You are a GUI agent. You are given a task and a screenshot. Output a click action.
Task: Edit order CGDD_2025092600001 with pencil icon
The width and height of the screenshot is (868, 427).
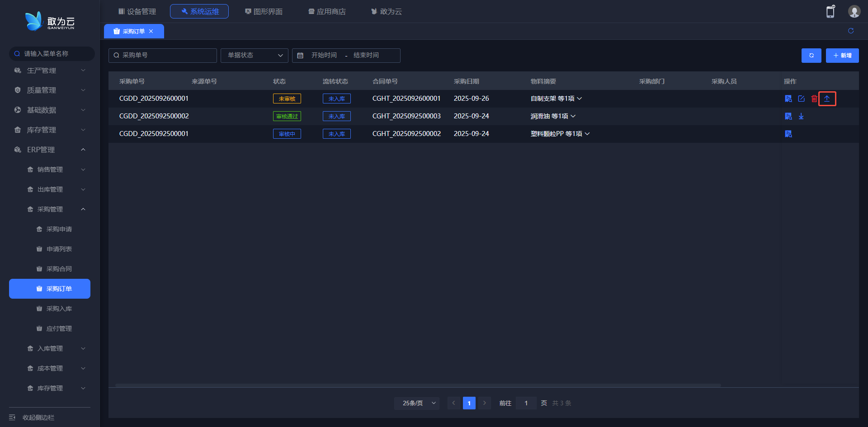click(x=801, y=99)
